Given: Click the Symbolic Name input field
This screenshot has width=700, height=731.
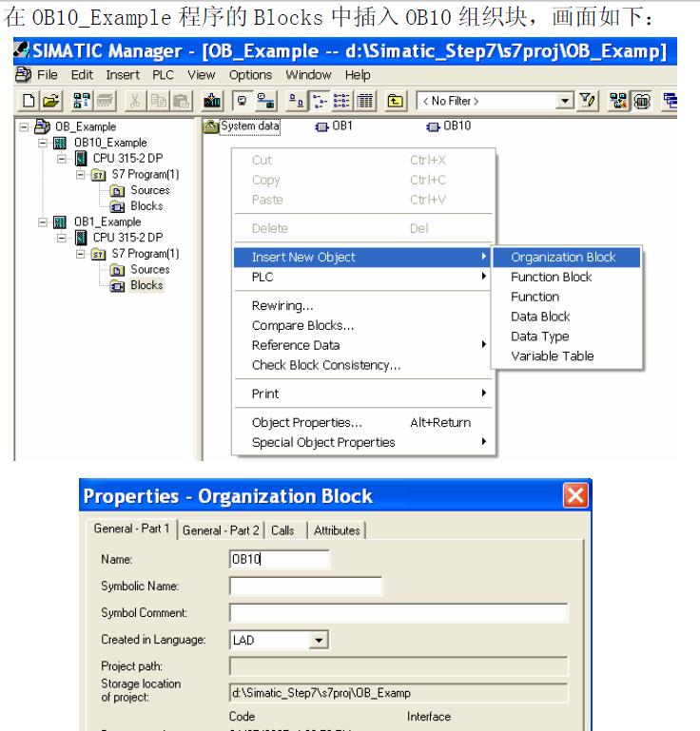Looking at the screenshot, I should [x=305, y=586].
